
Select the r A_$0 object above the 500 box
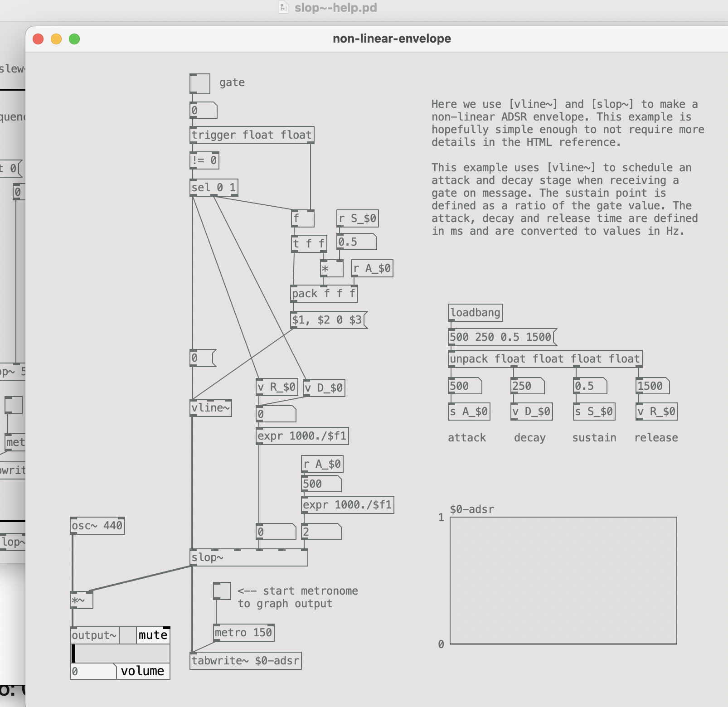click(322, 464)
